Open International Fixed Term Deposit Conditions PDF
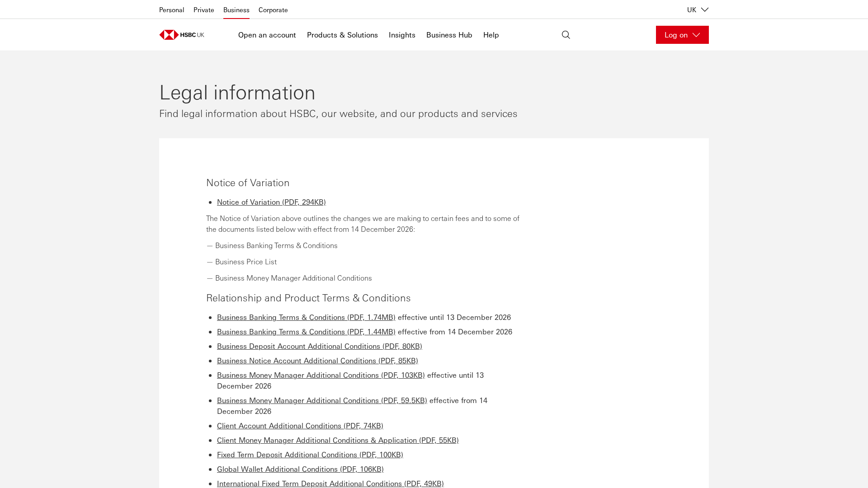 (330, 483)
